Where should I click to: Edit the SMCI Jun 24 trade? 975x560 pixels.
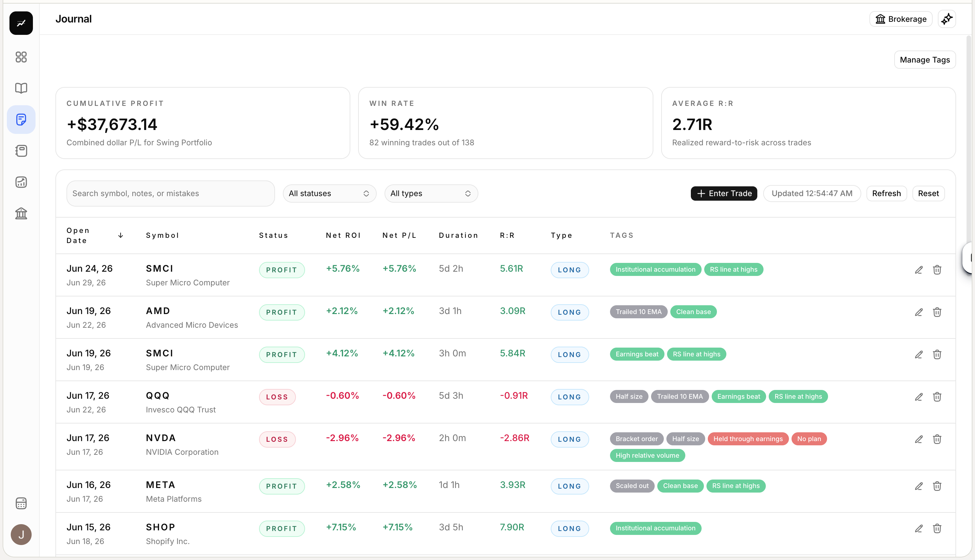tap(919, 270)
